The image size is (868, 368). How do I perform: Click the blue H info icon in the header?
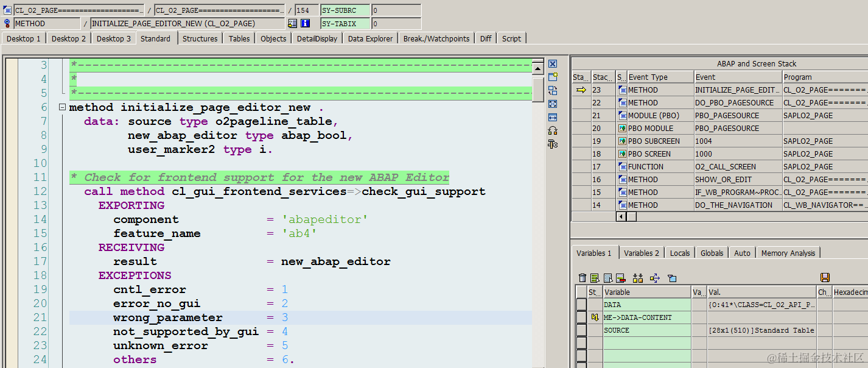(x=305, y=23)
